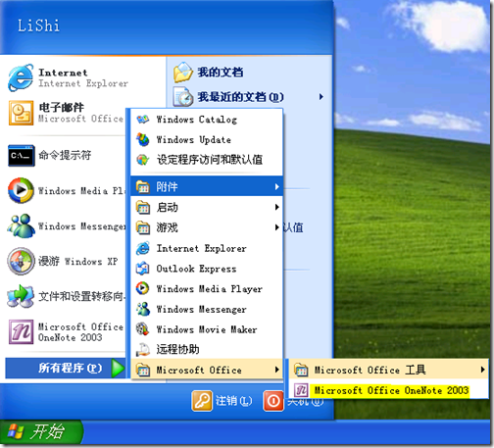Viewport: 494px width, 448px height.
Task: Click 漫游 Windows XP label
Action: tap(78, 261)
